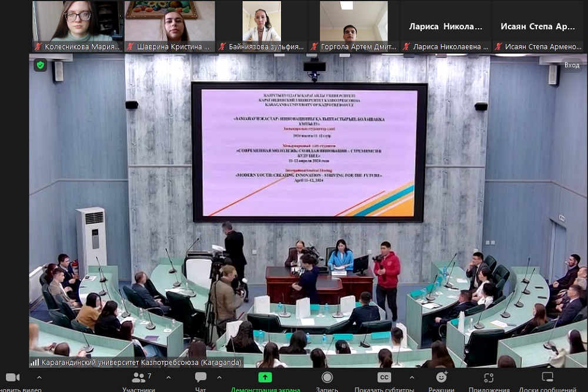The image size is (588, 392).
Task: Open the Reactions smiley menu
Action: [441, 377]
